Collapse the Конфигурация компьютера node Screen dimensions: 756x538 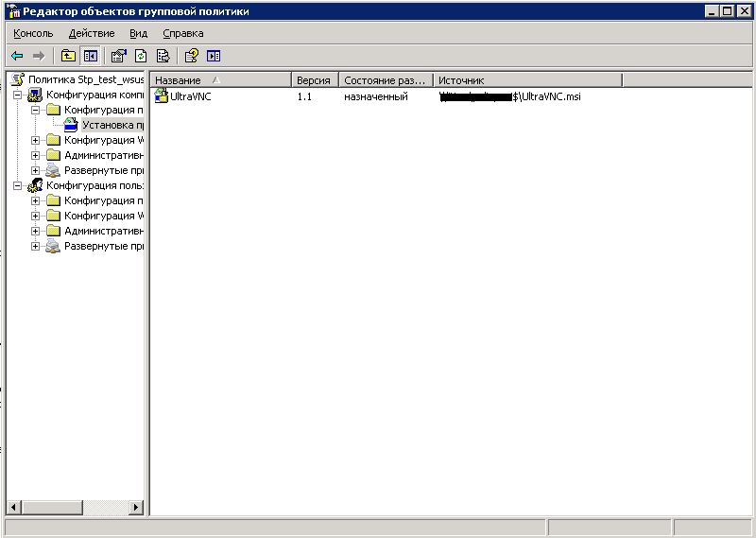click(17, 95)
